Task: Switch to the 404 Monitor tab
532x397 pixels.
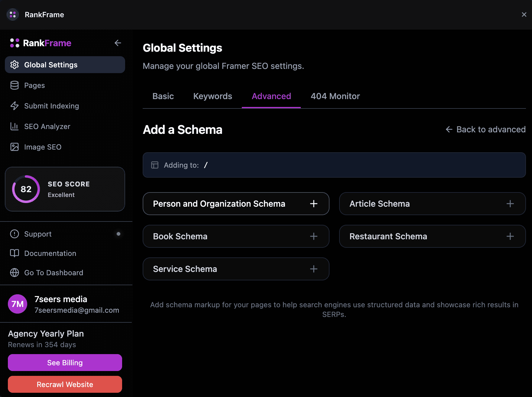Action: click(x=335, y=96)
